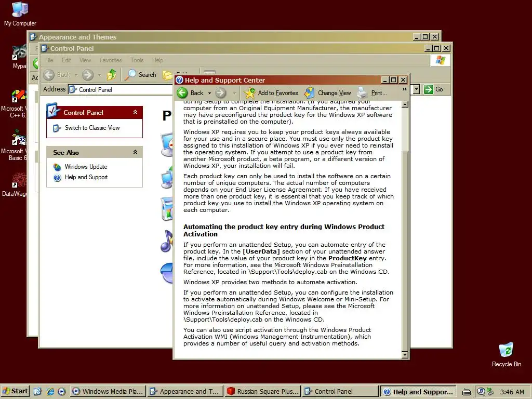The height and width of the screenshot is (399, 532).
Task: Click the music note system tray icon
Action: point(480,392)
